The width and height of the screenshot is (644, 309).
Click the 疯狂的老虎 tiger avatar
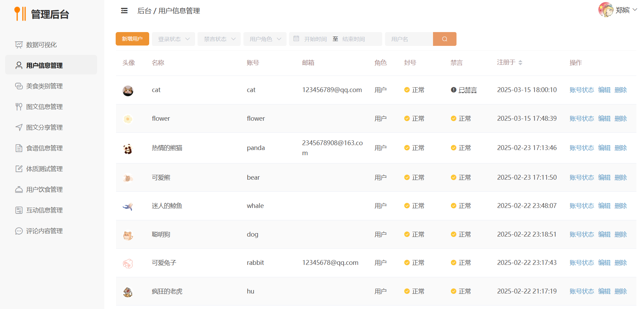(x=128, y=292)
